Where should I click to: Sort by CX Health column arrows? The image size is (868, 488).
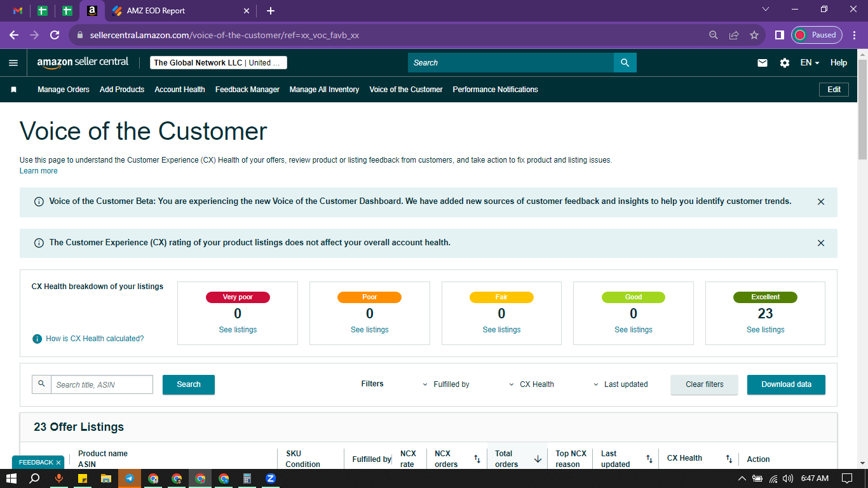pyautogui.click(x=729, y=459)
